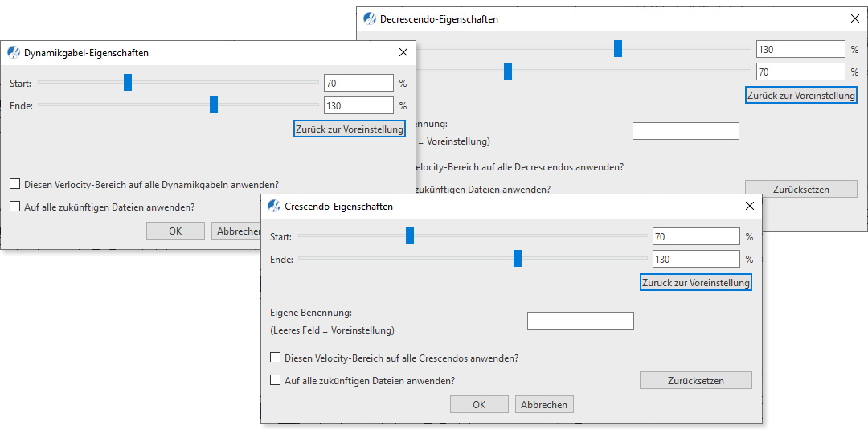Screen dimensions: 868x434
Task: Click the 'Eigene Benennung' text field in Crescendo dialog
Action: point(580,321)
